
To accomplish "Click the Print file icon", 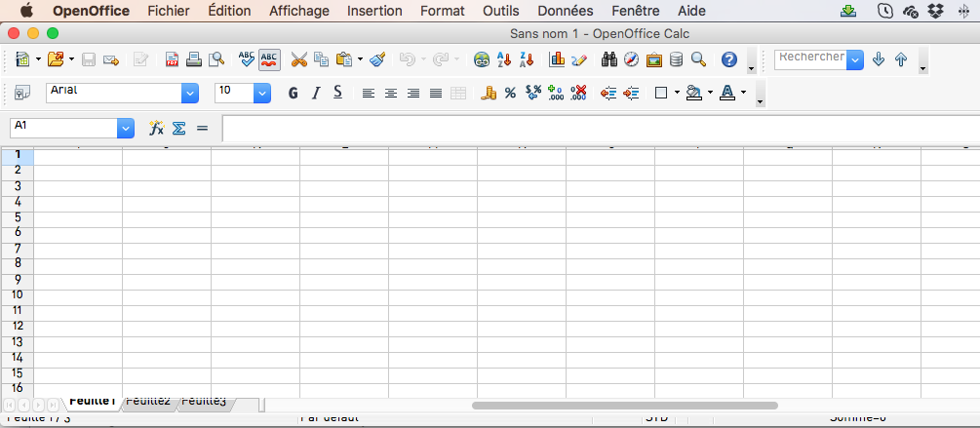I will pyautogui.click(x=194, y=60).
